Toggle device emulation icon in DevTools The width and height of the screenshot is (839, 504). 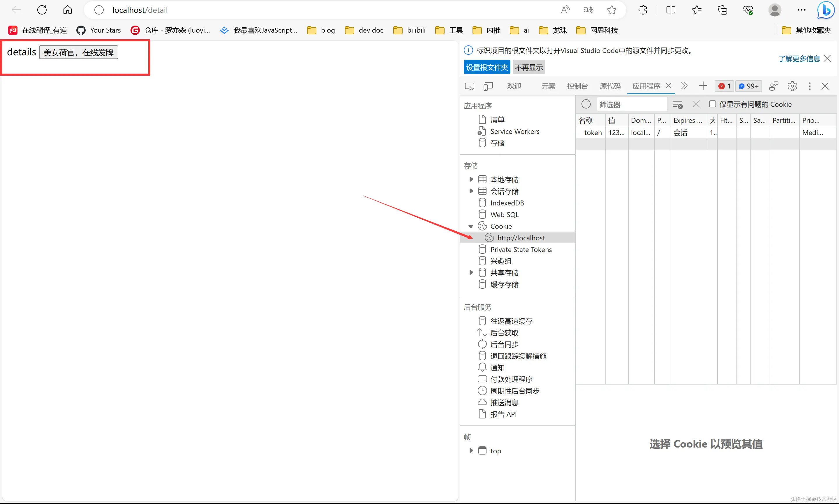point(488,86)
